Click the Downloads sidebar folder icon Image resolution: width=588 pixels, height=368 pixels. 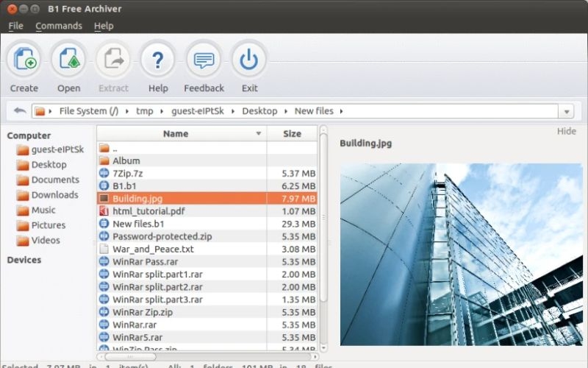pyautogui.click(x=23, y=195)
